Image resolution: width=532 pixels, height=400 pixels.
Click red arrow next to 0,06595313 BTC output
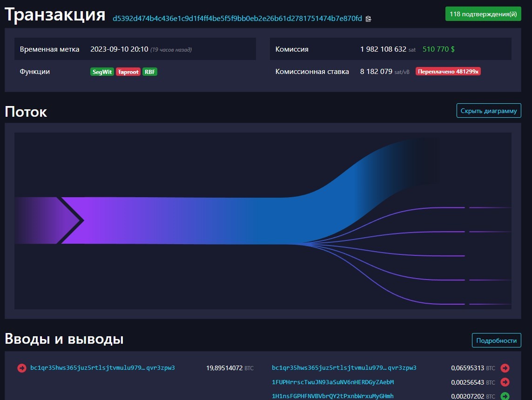505,368
